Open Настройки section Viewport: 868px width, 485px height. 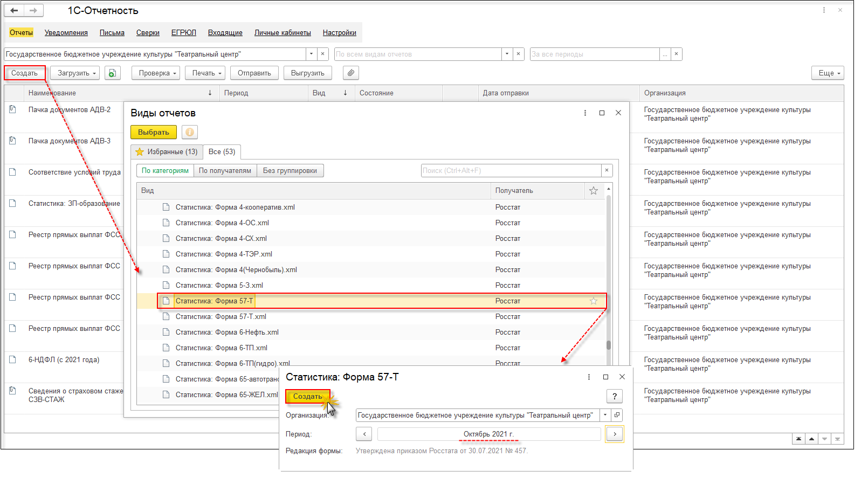pyautogui.click(x=339, y=32)
